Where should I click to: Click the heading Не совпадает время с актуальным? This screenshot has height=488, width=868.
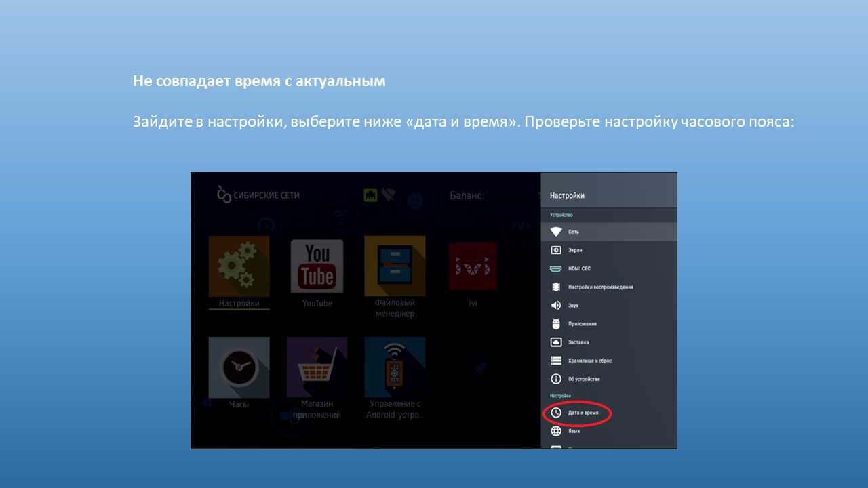[x=259, y=81]
